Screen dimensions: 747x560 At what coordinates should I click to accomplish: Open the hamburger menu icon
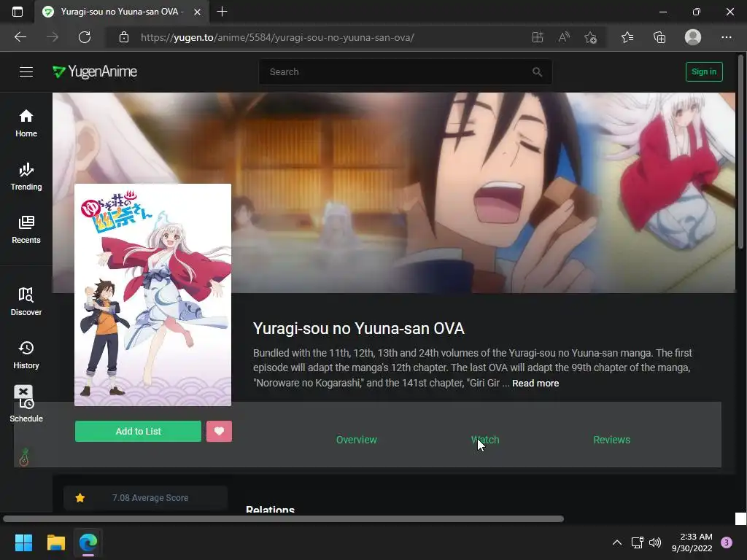[x=26, y=72]
